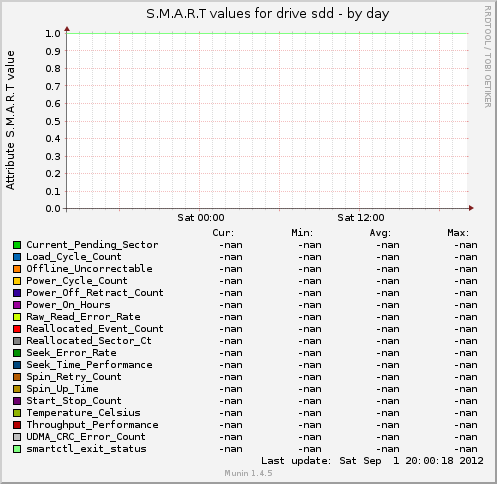Click the Cur: column header
The image size is (497, 484).
pyautogui.click(x=223, y=233)
